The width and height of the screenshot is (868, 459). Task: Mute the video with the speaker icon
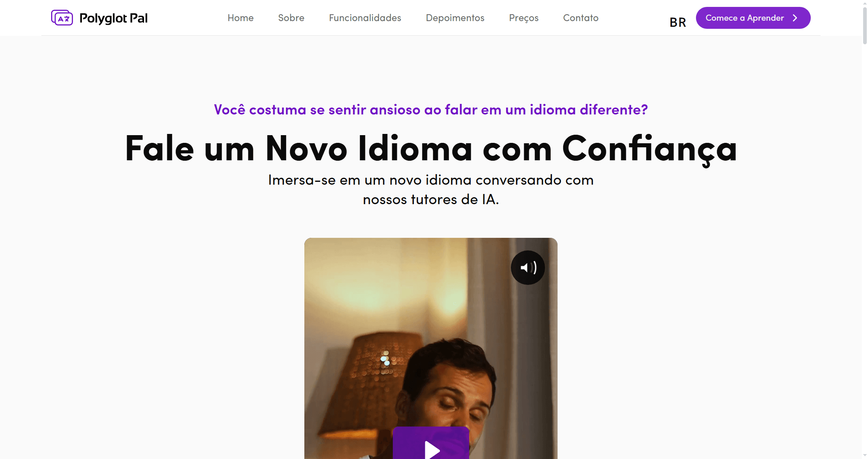coord(528,267)
